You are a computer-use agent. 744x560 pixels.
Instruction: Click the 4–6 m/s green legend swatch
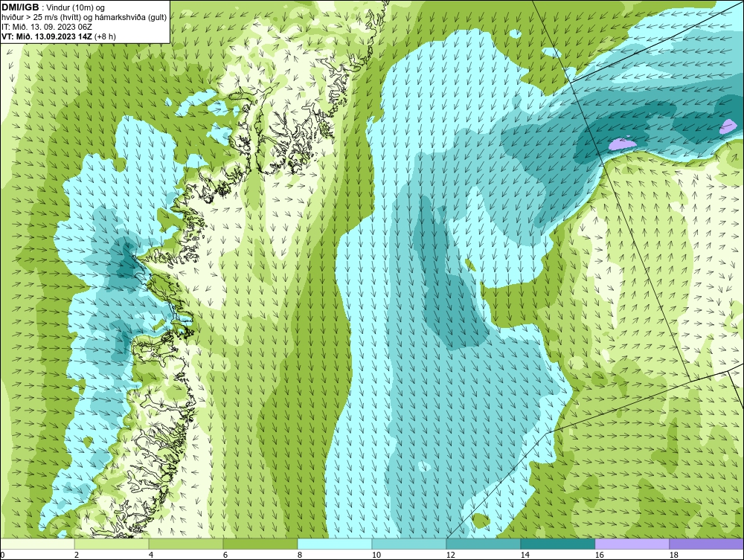coord(186,544)
